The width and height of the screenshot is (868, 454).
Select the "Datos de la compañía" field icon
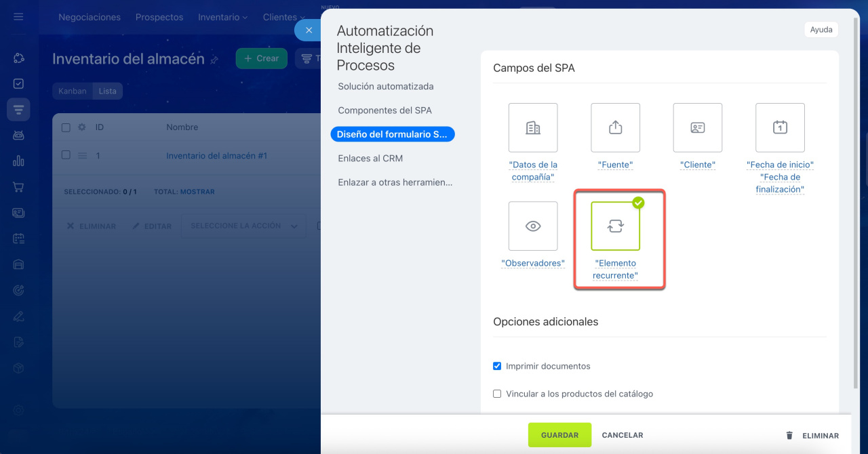pos(533,127)
